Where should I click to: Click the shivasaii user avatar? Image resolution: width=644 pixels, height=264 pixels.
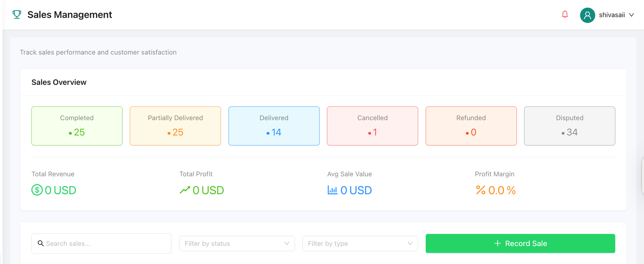pyautogui.click(x=587, y=15)
